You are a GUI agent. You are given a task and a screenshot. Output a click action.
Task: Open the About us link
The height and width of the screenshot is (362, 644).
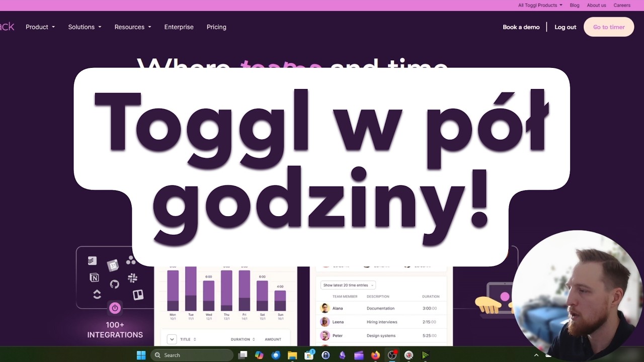click(596, 5)
